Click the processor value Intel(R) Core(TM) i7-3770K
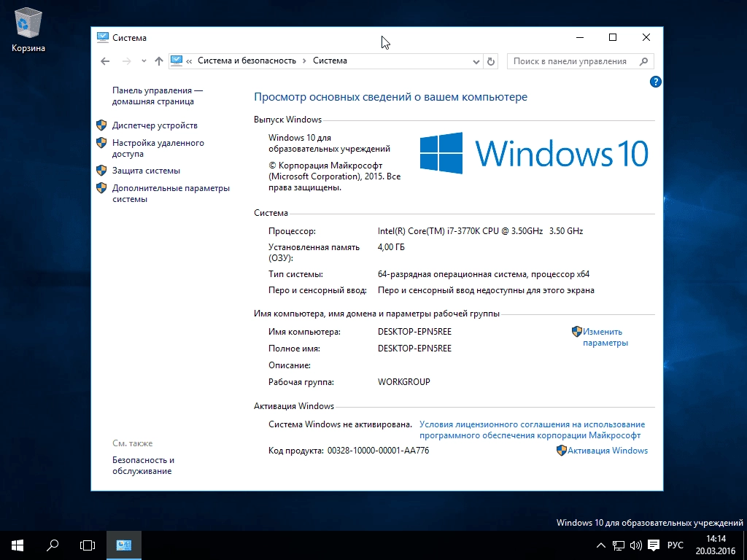This screenshot has width=747, height=560. tap(480, 231)
